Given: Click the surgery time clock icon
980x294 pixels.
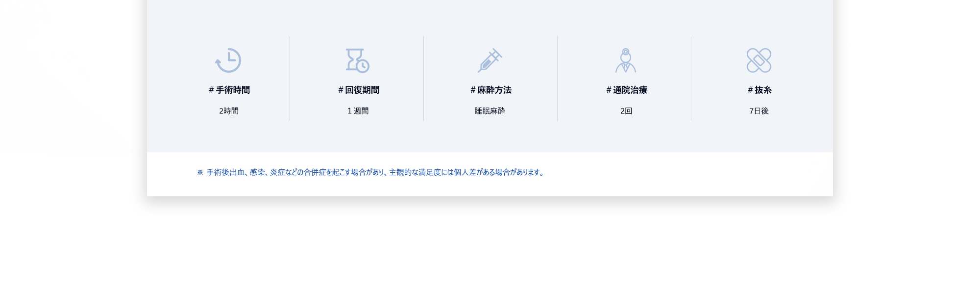Looking at the screenshot, I should pos(228,60).
